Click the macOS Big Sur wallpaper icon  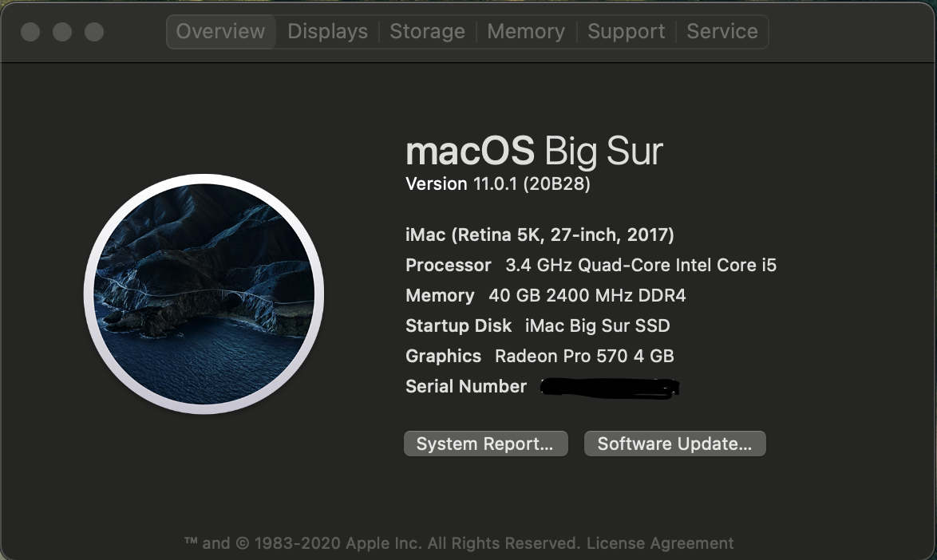(x=204, y=294)
